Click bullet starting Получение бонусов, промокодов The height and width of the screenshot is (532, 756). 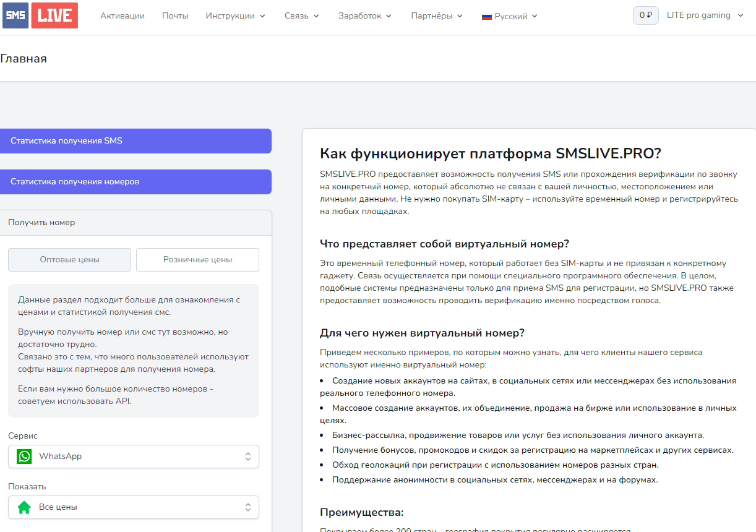(533, 450)
